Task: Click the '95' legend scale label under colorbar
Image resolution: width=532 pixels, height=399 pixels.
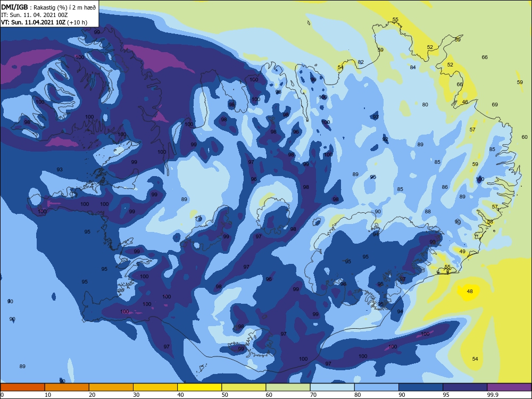Action: [446, 395]
